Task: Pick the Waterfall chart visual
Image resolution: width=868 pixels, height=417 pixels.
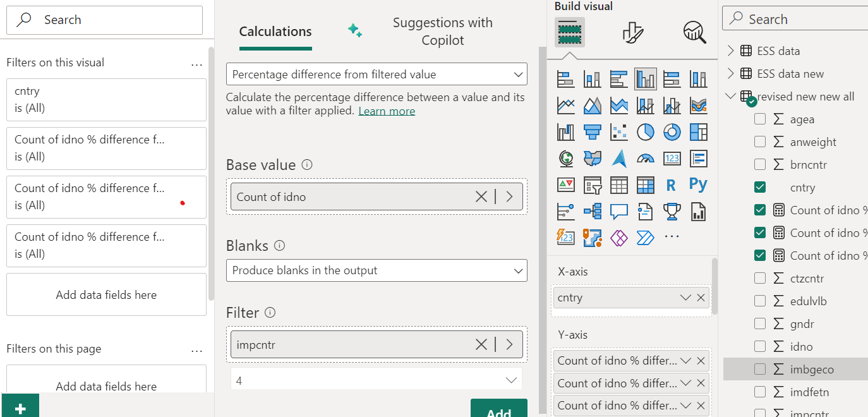Action: 565,132
